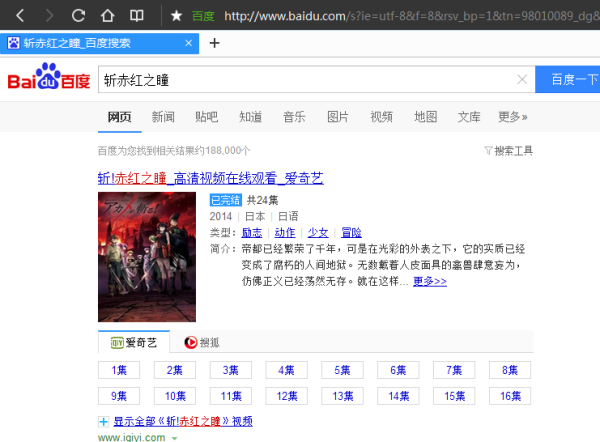Open the 知道 tab
The width and height of the screenshot is (600, 442).
251,117
